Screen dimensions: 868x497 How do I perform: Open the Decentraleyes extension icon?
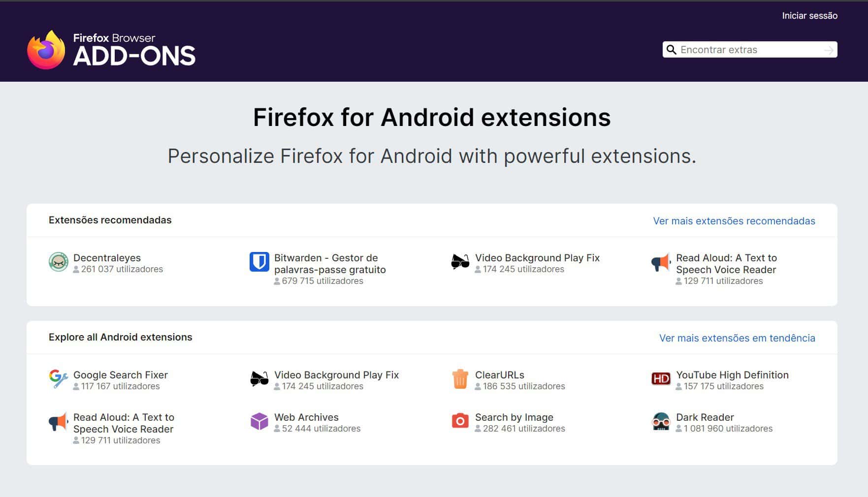(x=59, y=262)
